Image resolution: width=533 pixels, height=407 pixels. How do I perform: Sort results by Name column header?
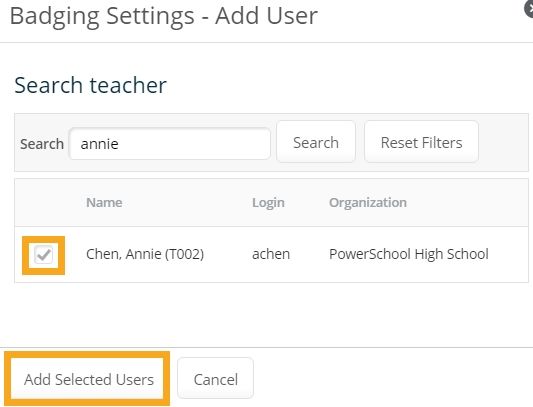coord(104,203)
